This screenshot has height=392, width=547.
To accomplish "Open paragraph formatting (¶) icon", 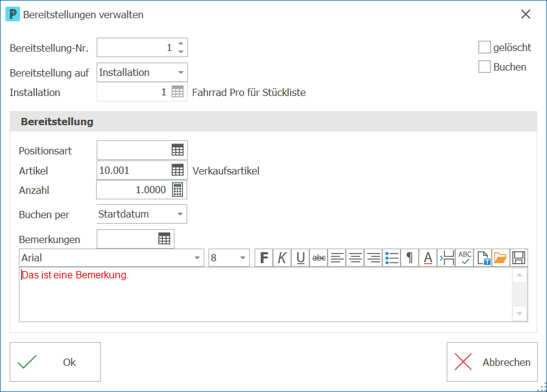I will pyautogui.click(x=410, y=258).
